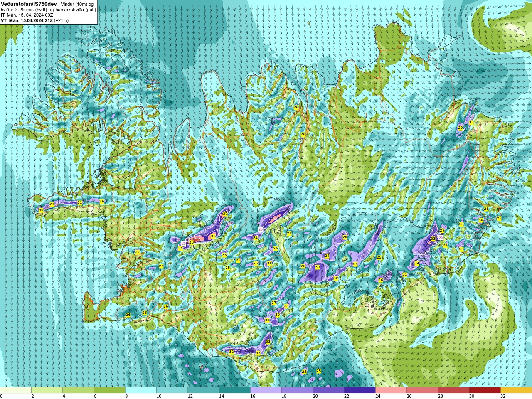Click the legend scale value 32
The image size is (532, 399).
click(x=503, y=396)
